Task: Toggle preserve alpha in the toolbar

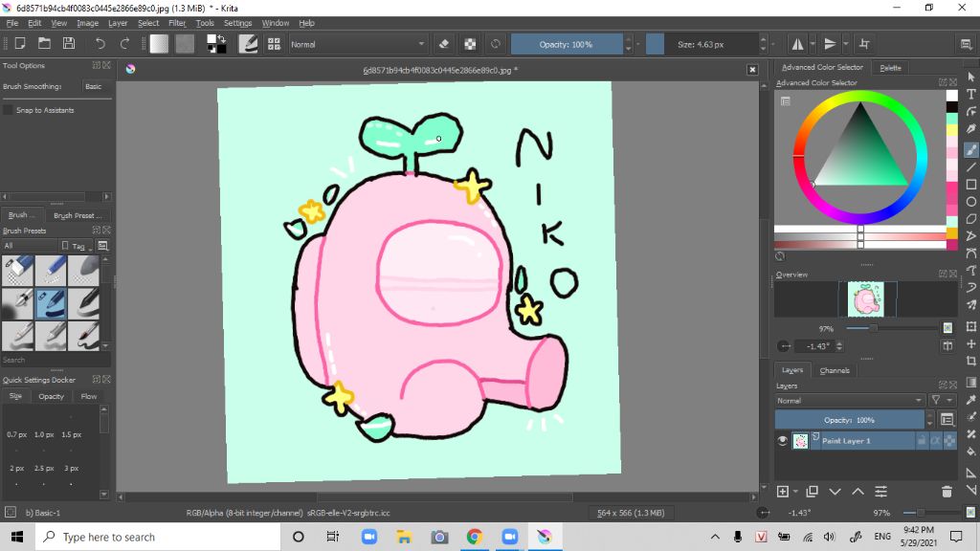Action: (x=470, y=44)
